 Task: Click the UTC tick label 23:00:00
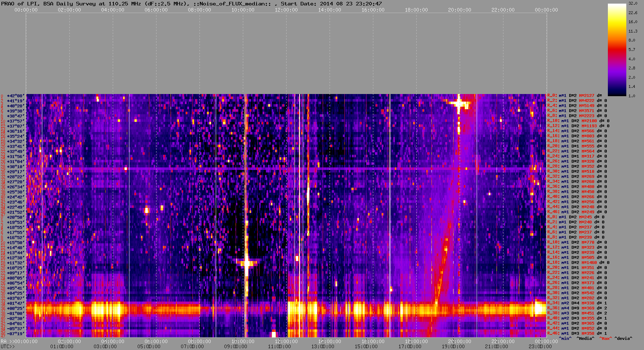[540, 347]
